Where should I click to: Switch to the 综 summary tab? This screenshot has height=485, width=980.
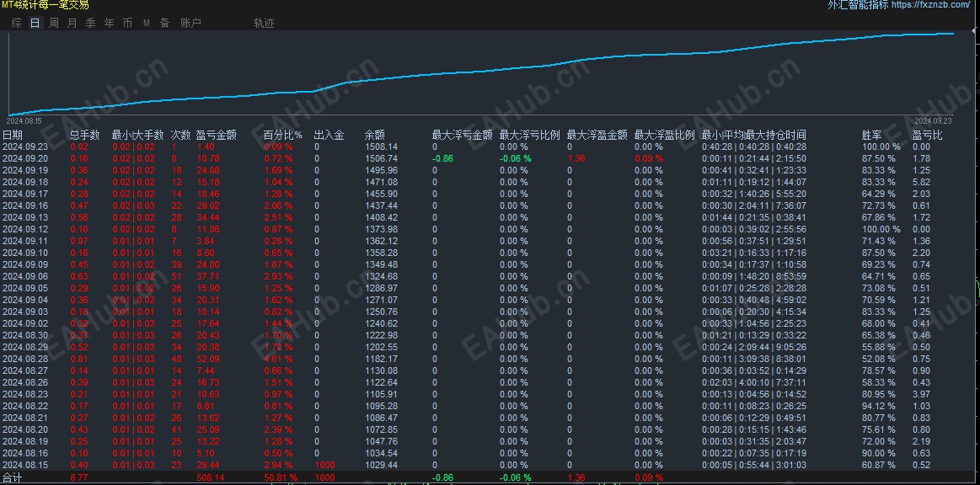pos(16,23)
